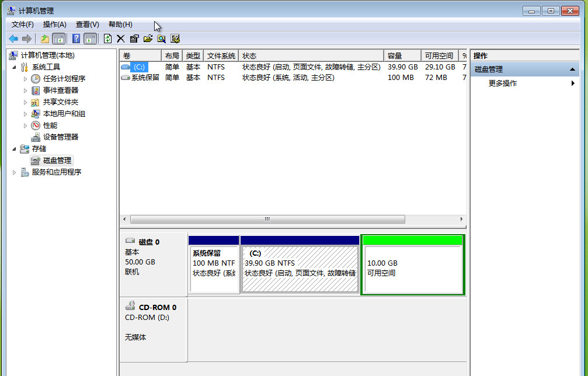Toggle the show/hide console tree icon

pyautogui.click(x=58, y=39)
